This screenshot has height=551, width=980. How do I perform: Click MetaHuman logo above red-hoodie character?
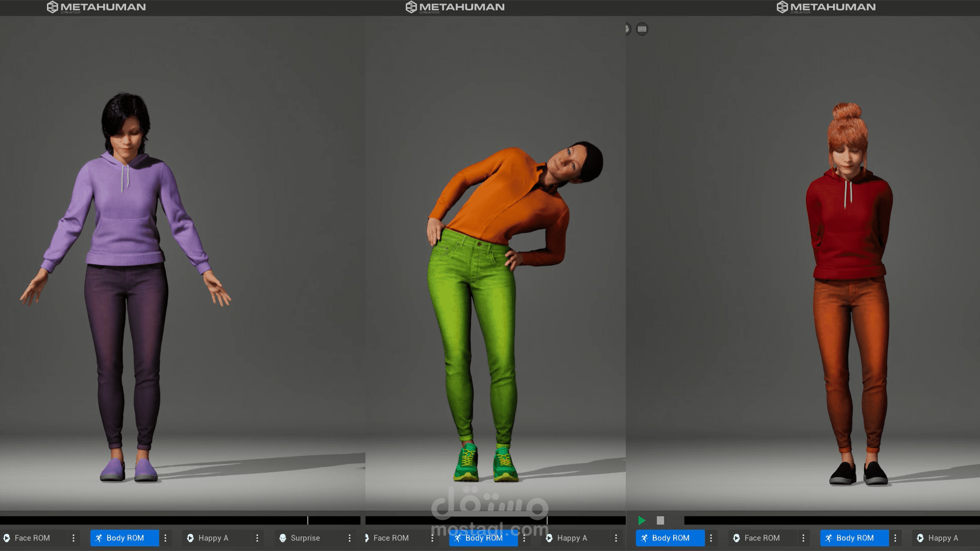[x=826, y=7]
